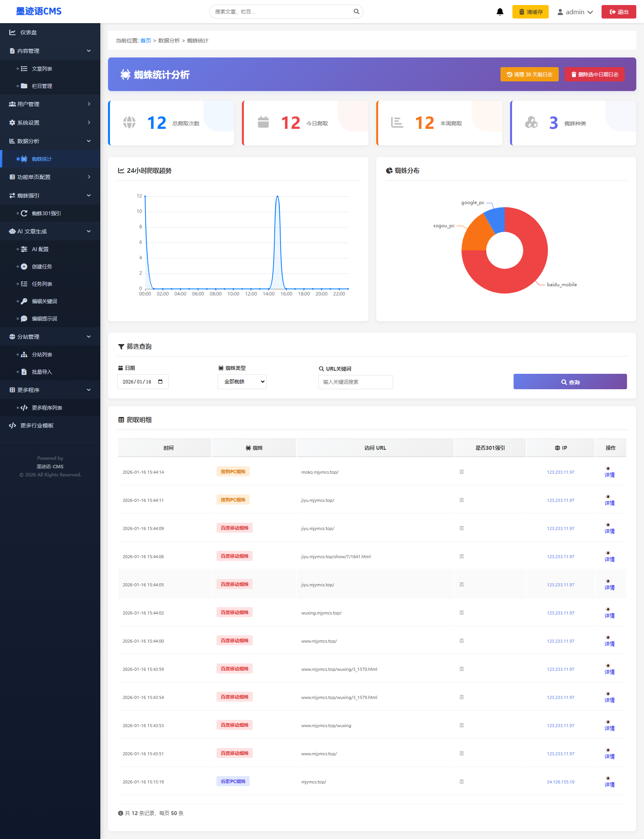Click the globe icon on 总爬取次数 card
This screenshot has width=644, height=839.
click(129, 123)
